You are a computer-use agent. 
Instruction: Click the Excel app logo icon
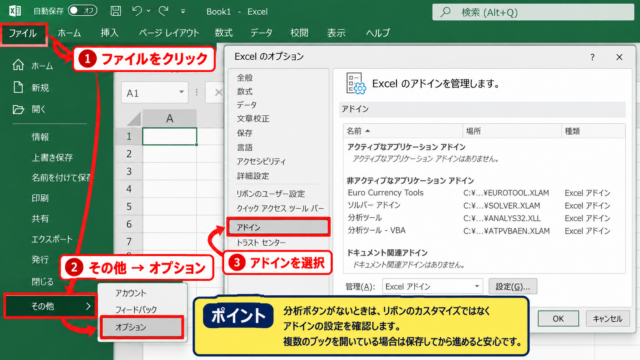click(x=15, y=11)
